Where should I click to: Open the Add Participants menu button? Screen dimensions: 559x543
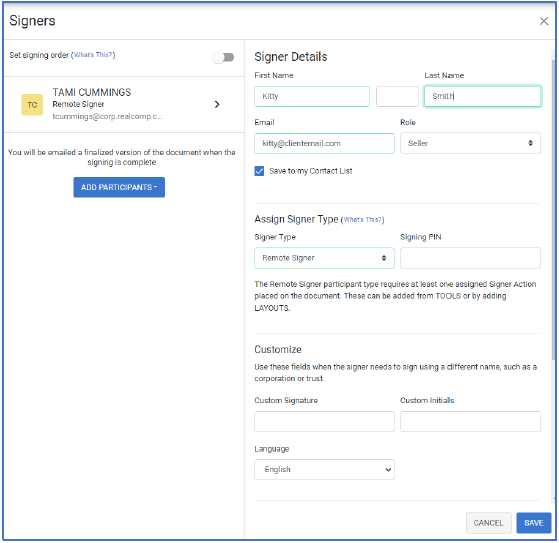[119, 188]
